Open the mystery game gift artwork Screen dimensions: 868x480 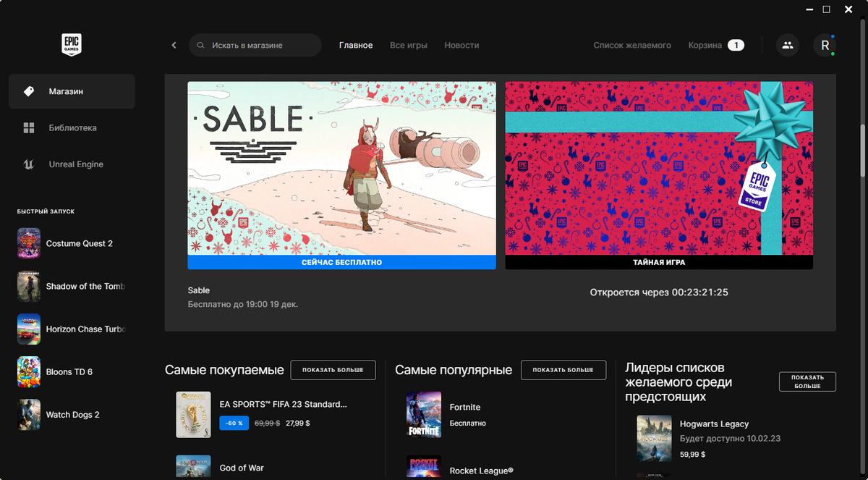659,168
